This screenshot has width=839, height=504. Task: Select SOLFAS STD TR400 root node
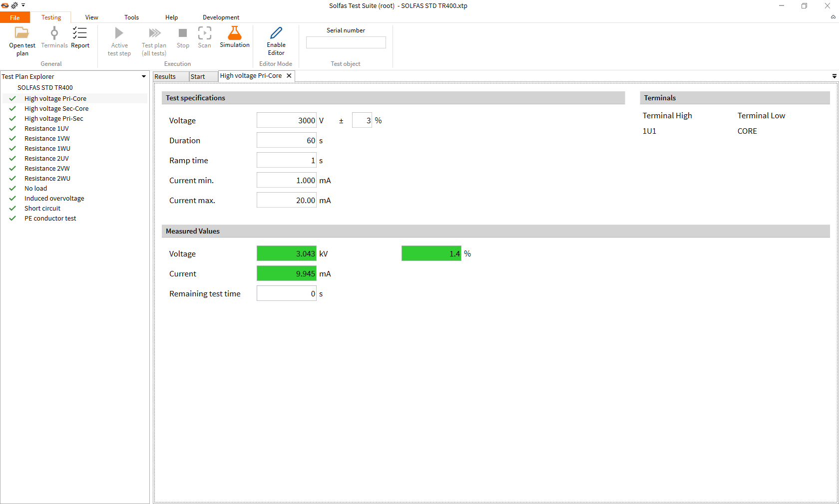tap(45, 88)
